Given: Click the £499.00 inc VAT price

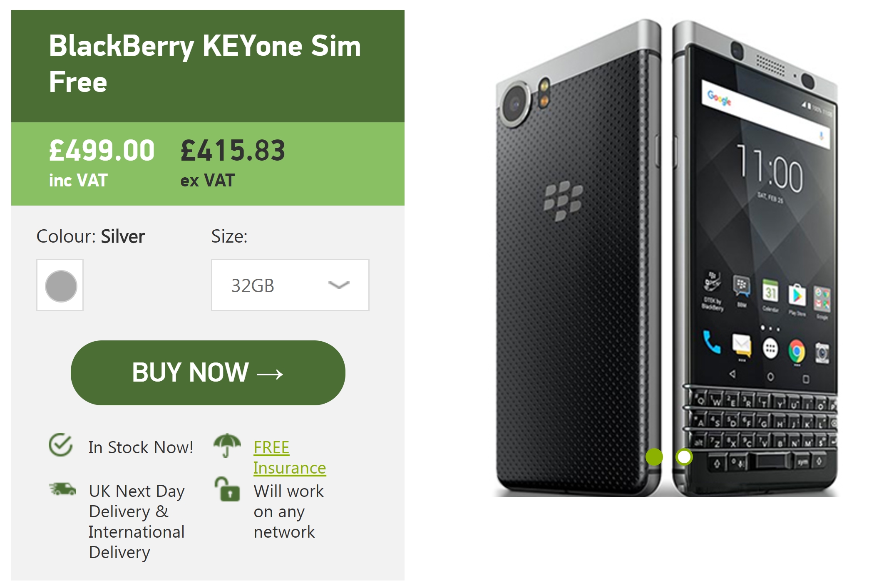Looking at the screenshot, I should pyautogui.click(x=102, y=163).
